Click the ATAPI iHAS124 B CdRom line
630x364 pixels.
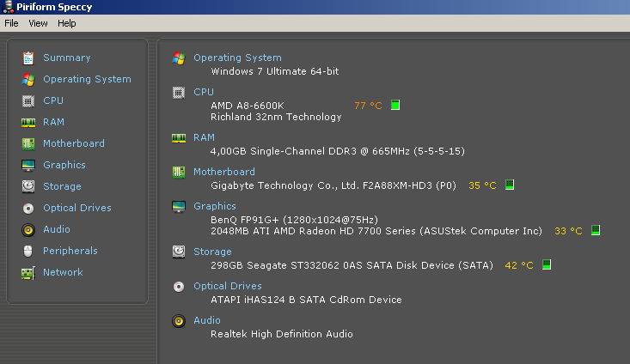(306, 300)
